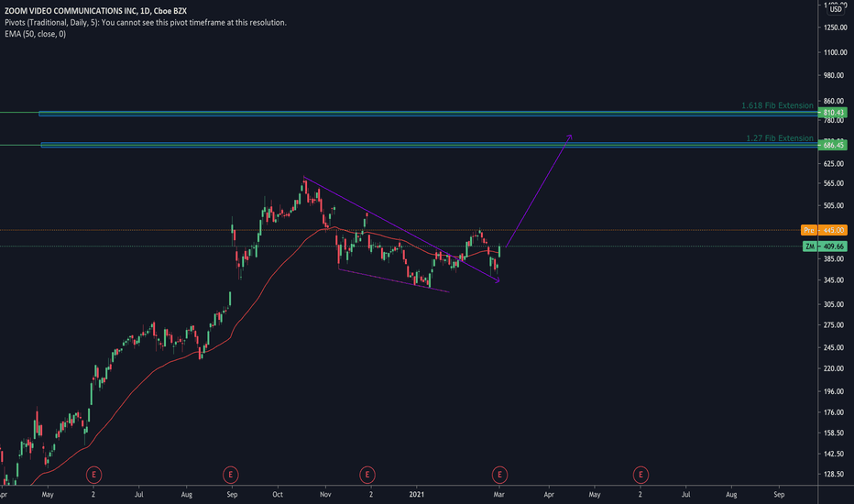Click the green 686.45 price label
This screenshot has width=854, height=504.
pyautogui.click(x=833, y=145)
